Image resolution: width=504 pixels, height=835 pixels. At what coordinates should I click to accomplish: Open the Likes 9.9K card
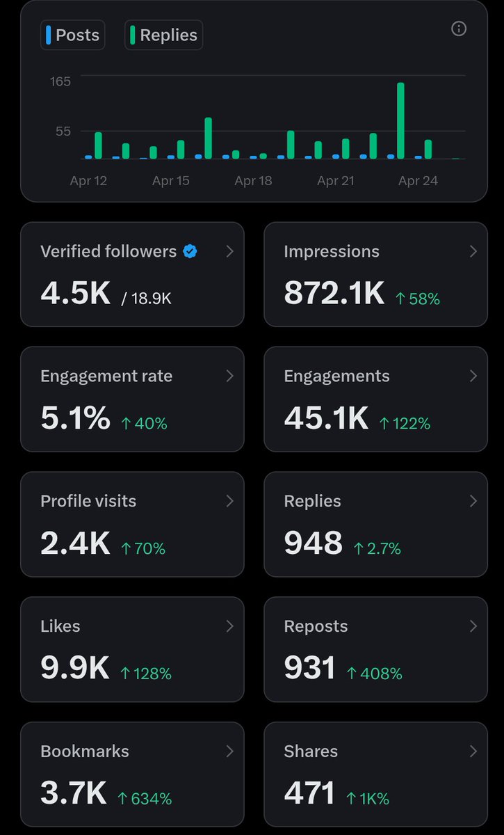click(132, 650)
